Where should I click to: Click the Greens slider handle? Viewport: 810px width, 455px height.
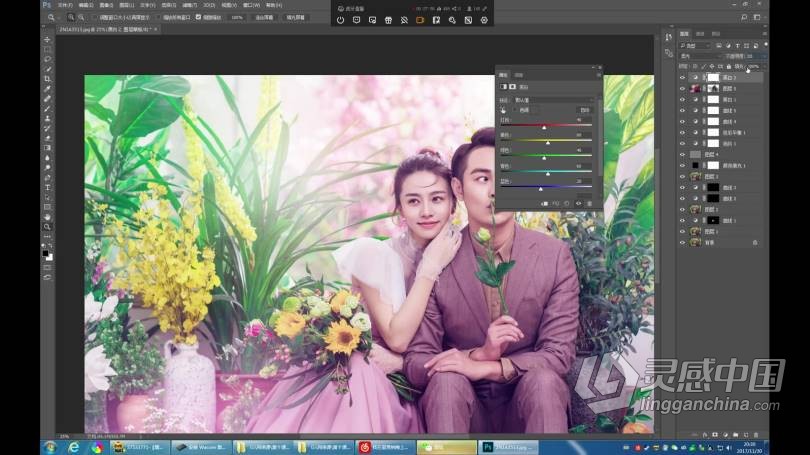click(544, 158)
